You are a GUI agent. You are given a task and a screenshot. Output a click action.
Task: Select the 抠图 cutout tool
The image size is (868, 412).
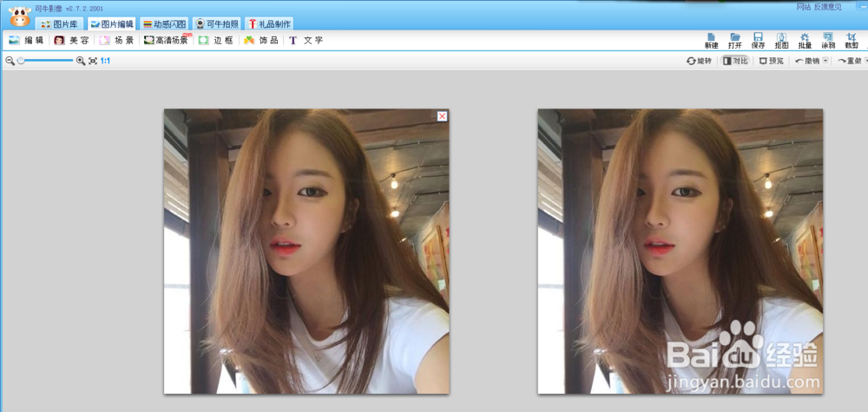tap(782, 41)
